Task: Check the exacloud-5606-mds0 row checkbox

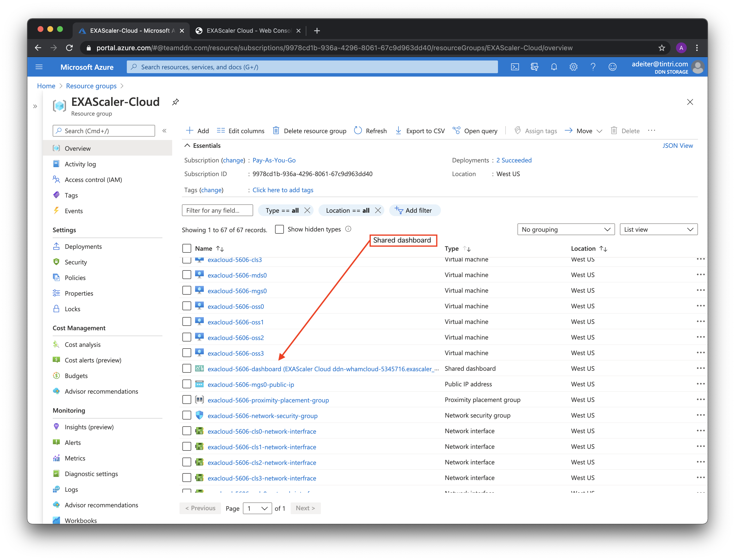Action: click(x=187, y=275)
